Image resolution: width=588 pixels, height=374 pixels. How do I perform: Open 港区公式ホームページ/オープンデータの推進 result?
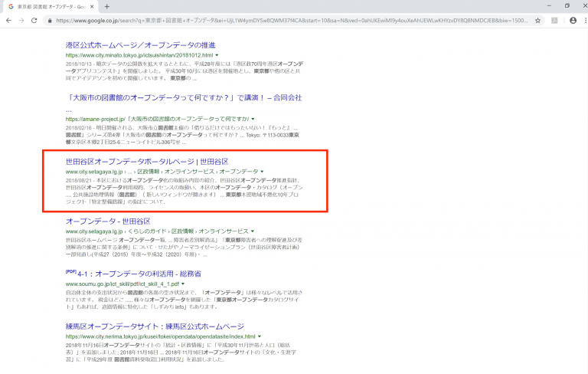141,45
